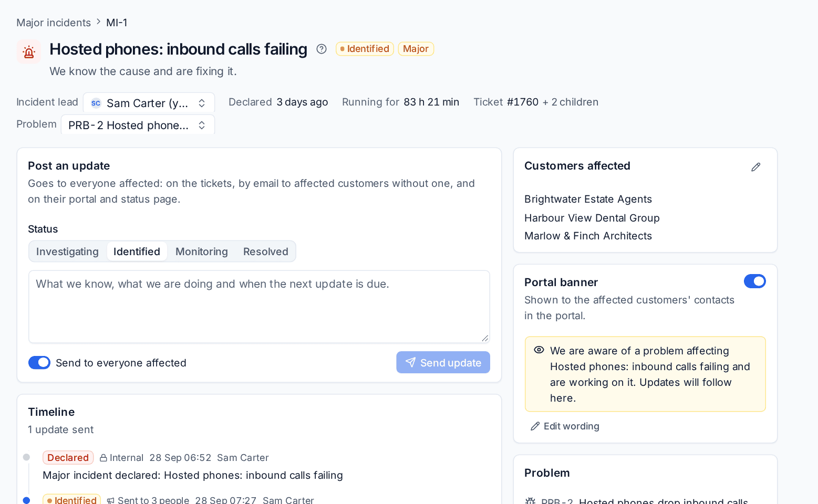Click the "1 update sent" timeline text
This screenshot has width=818, height=504.
(x=60, y=429)
